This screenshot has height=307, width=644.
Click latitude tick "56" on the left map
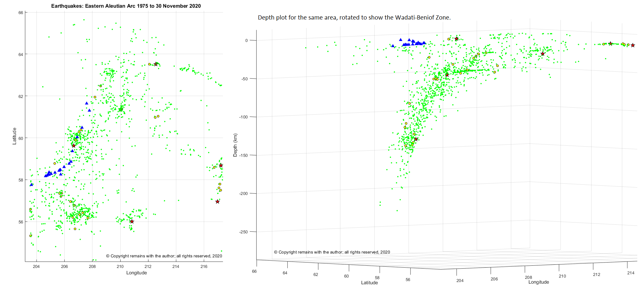click(x=21, y=222)
